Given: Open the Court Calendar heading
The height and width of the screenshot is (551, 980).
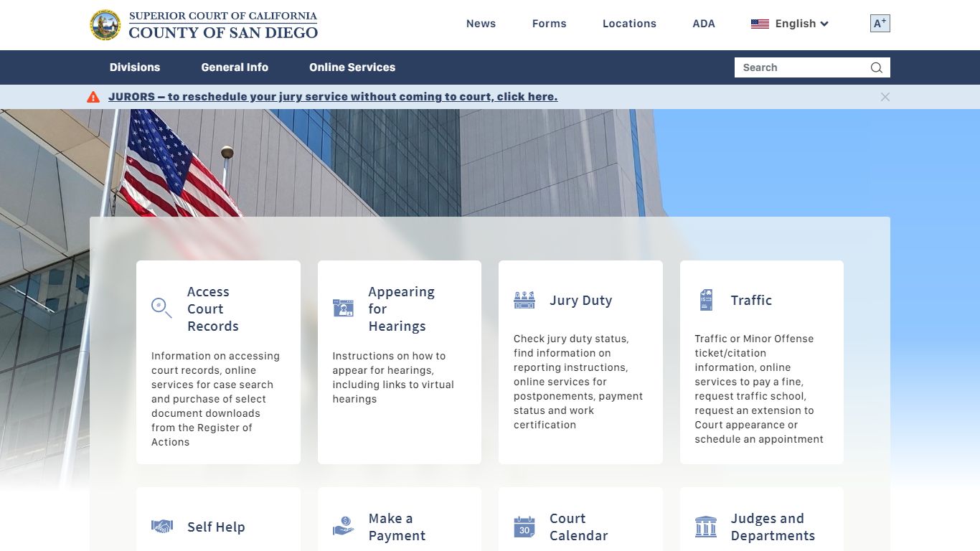Looking at the screenshot, I should pos(579,527).
